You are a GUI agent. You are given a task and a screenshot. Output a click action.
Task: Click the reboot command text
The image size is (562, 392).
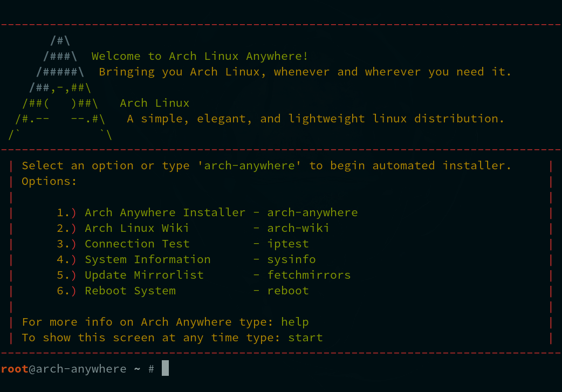(288, 291)
